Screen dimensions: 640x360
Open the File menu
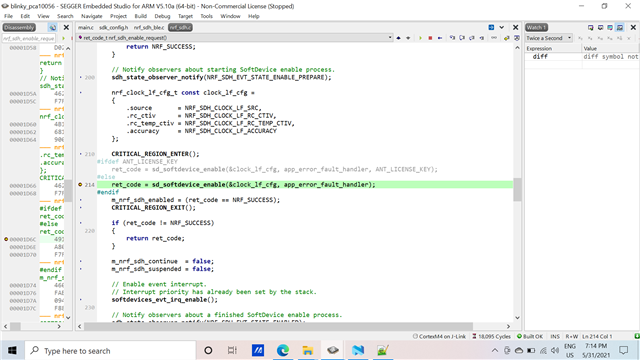point(8,16)
